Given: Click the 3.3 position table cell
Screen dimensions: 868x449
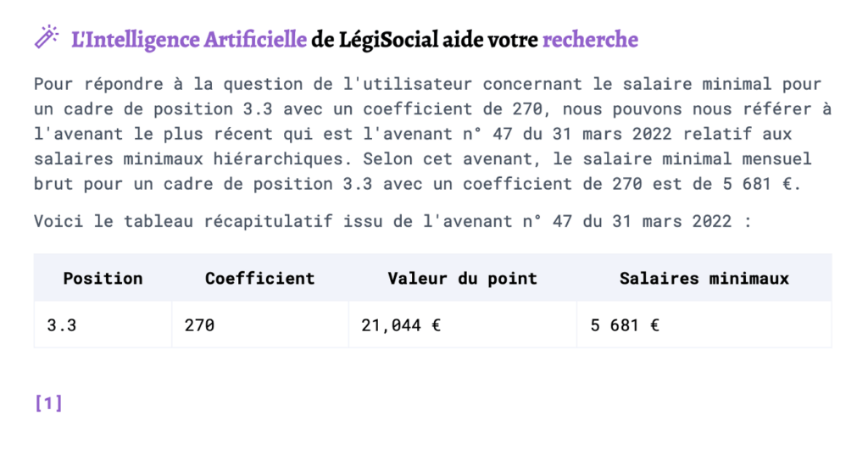Looking at the screenshot, I should pyautogui.click(x=103, y=325).
